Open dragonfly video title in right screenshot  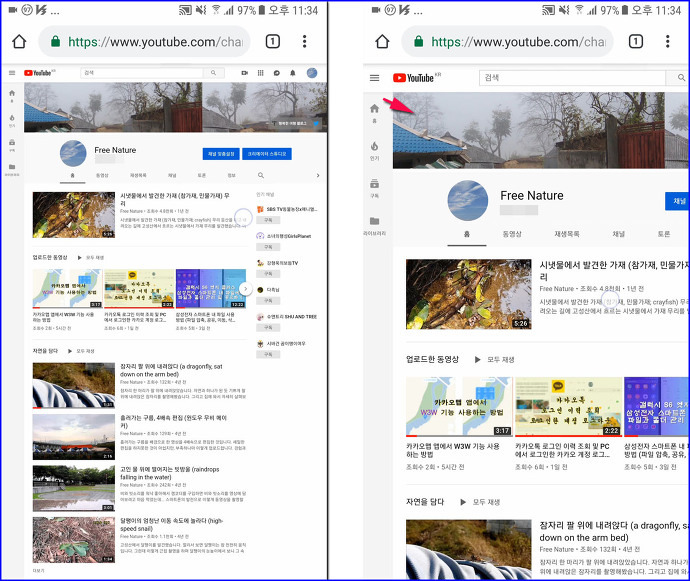tap(614, 531)
